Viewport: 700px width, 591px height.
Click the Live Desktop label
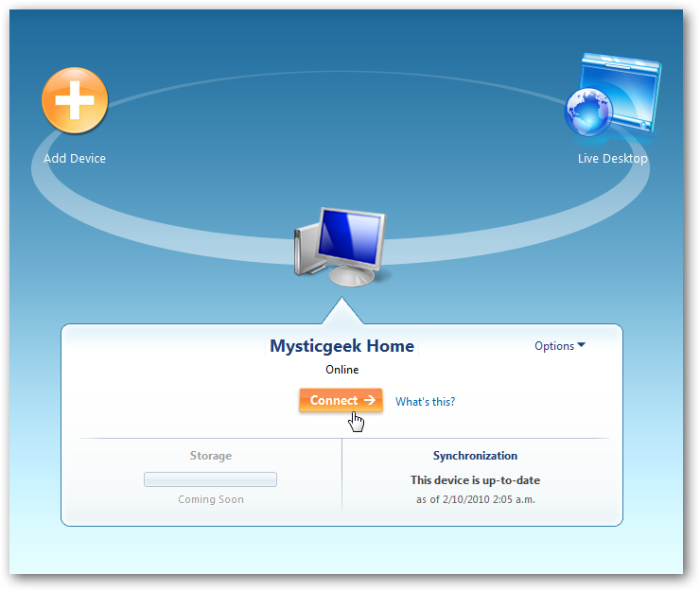click(613, 159)
